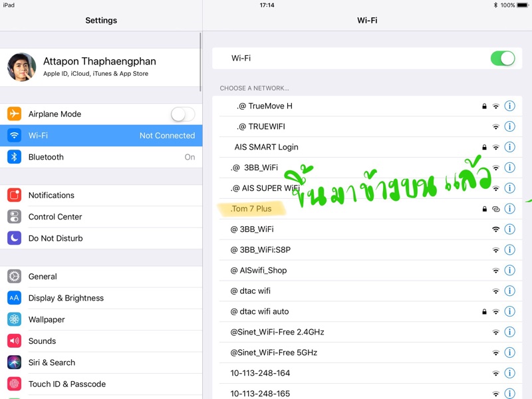The image size is (532, 399).
Task: Join the .Tom 7 Plus network
Action: coord(251,209)
